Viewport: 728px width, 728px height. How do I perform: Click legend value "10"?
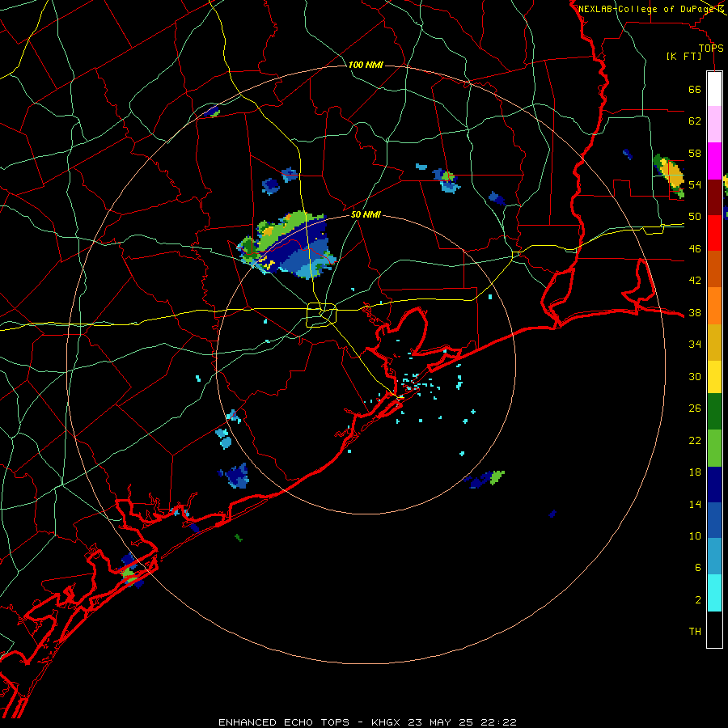tap(695, 536)
